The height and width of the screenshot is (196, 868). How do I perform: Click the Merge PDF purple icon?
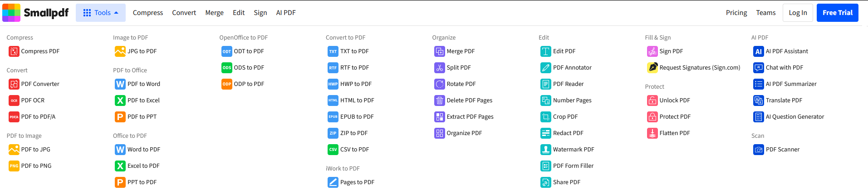point(439,51)
